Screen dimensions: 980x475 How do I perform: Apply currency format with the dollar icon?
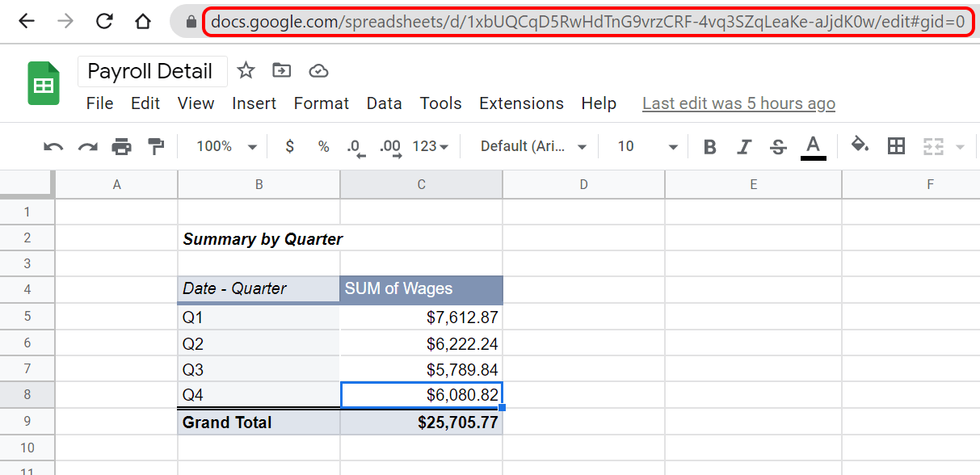(x=289, y=146)
